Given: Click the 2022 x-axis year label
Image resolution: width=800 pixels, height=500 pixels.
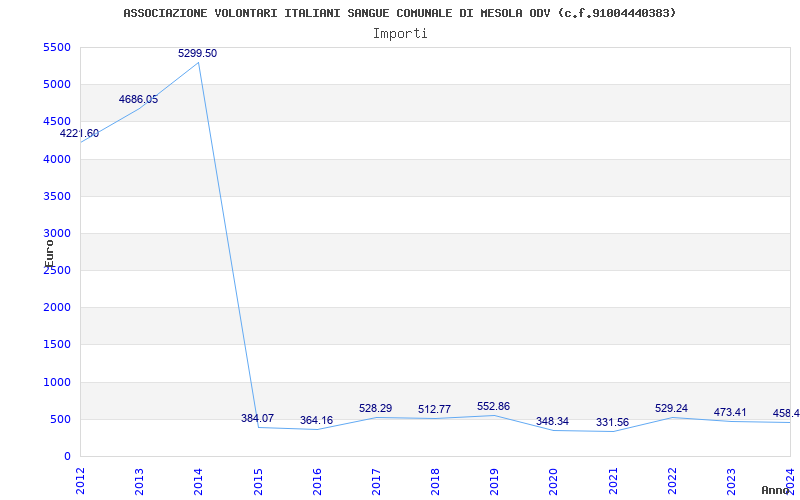Looking at the screenshot, I should [672, 481].
